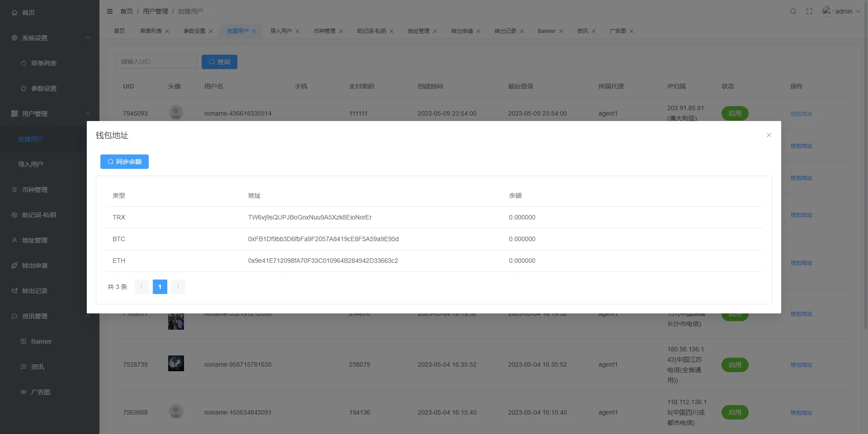868x434 pixels.
Task: Go to next page in wallet pagination
Action: coord(178,287)
